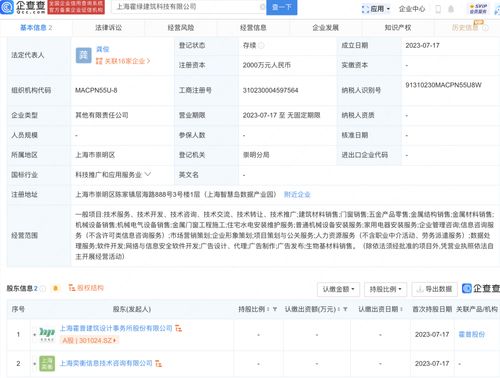Click 企查查 logo beside 导出数据
The image size is (500, 378).
[481, 288]
